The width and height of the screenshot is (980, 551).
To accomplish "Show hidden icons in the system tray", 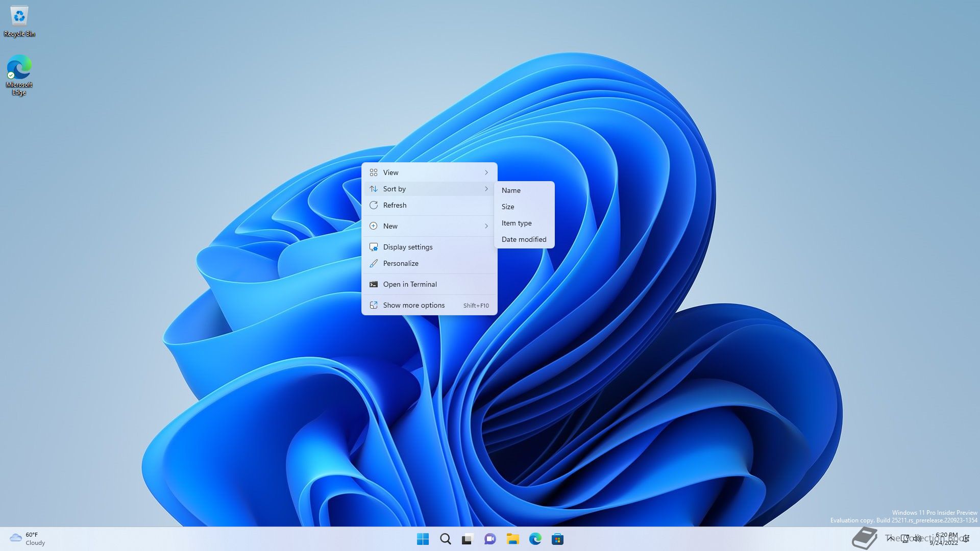I will click(890, 539).
